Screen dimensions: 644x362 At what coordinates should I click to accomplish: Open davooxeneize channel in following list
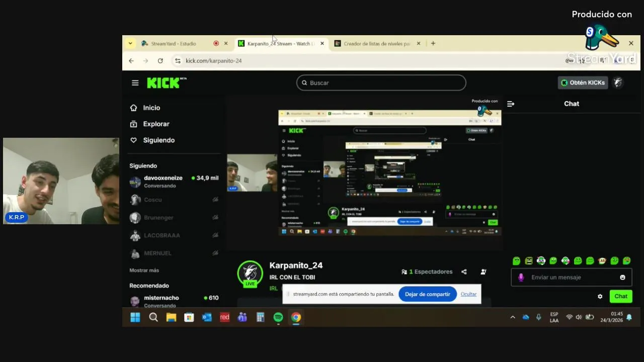point(174,182)
